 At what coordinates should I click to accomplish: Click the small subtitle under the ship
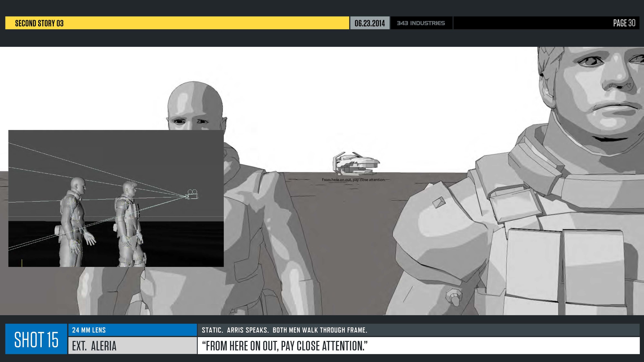(x=353, y=180)
